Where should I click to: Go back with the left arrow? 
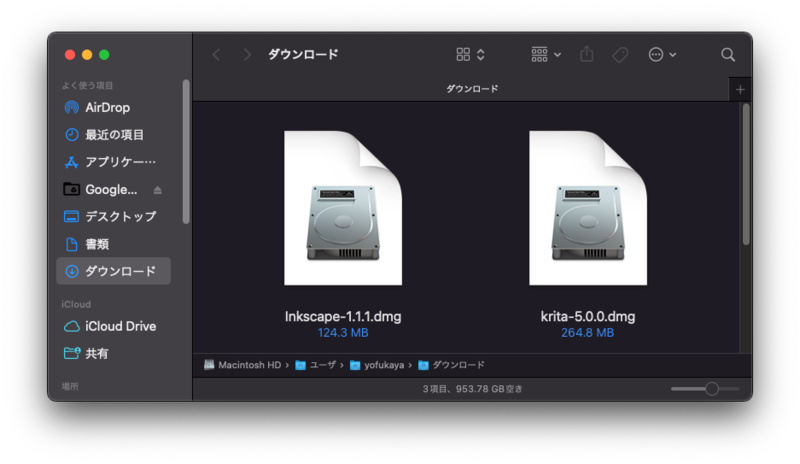217,55
